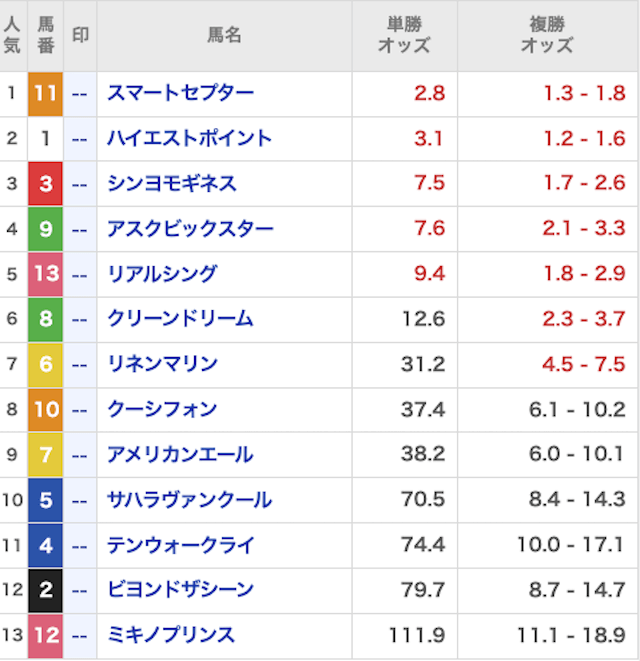The height and width of the screenshot is (661, 640).
Task: Click black horse number 2 badge
Action: [45, 590]
